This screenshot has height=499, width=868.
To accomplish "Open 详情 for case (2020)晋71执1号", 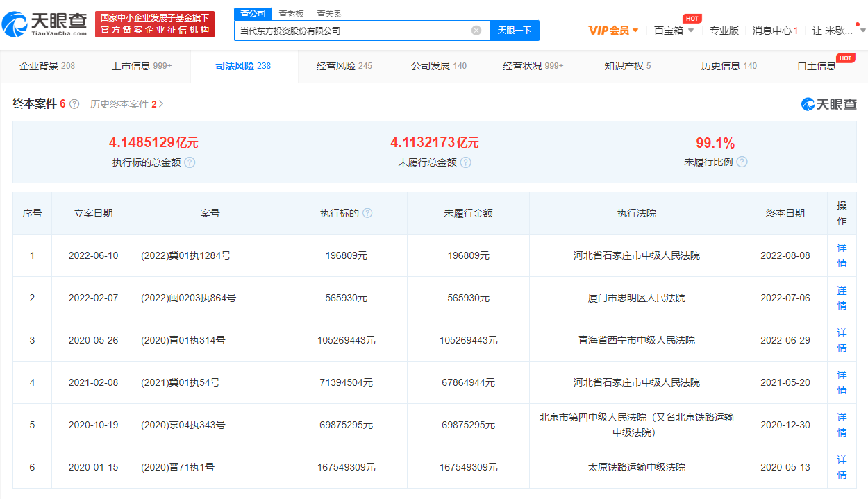I will coord(842,467).
